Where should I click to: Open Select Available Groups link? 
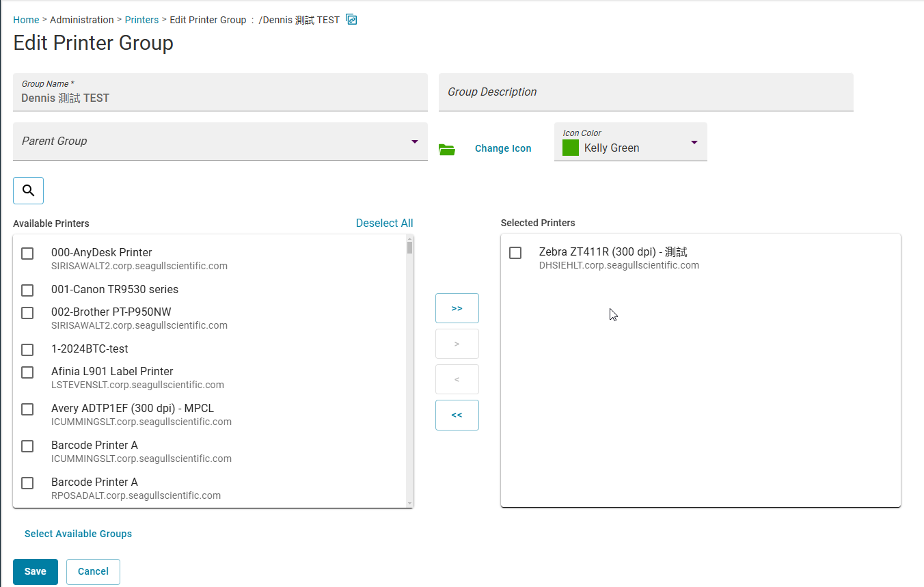pos(78,534)
